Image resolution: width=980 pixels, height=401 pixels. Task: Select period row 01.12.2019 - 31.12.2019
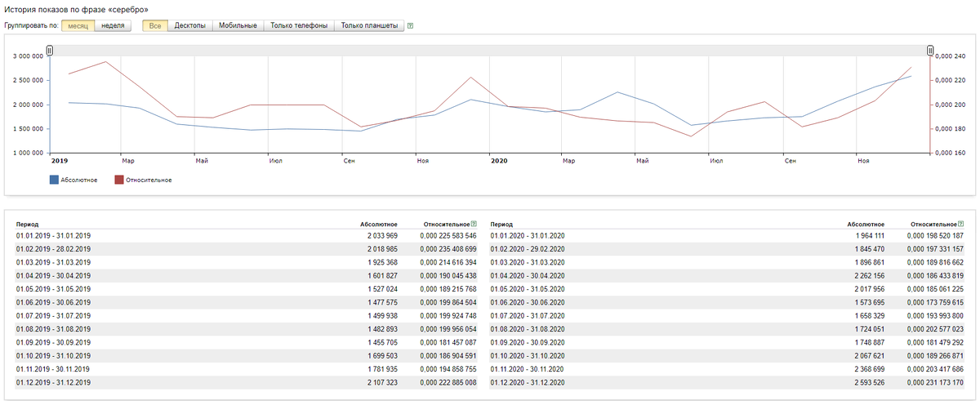point(247,382)
